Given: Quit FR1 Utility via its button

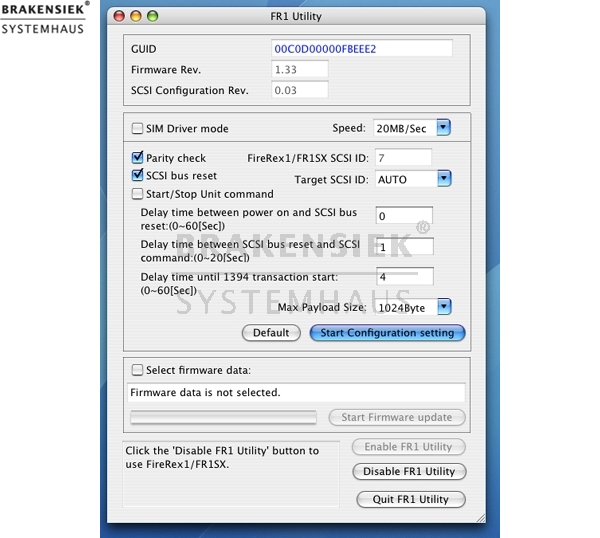Looking at the screenshot, I should [411, 499].
